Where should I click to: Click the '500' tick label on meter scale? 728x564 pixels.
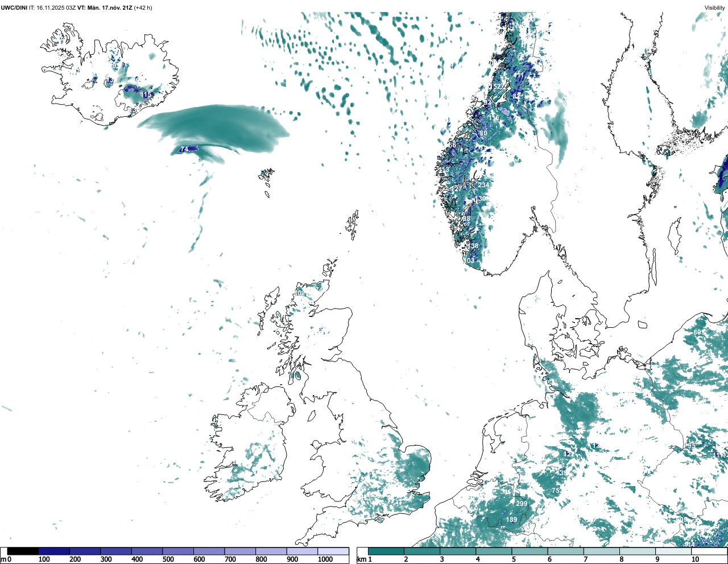click(168, 559)
